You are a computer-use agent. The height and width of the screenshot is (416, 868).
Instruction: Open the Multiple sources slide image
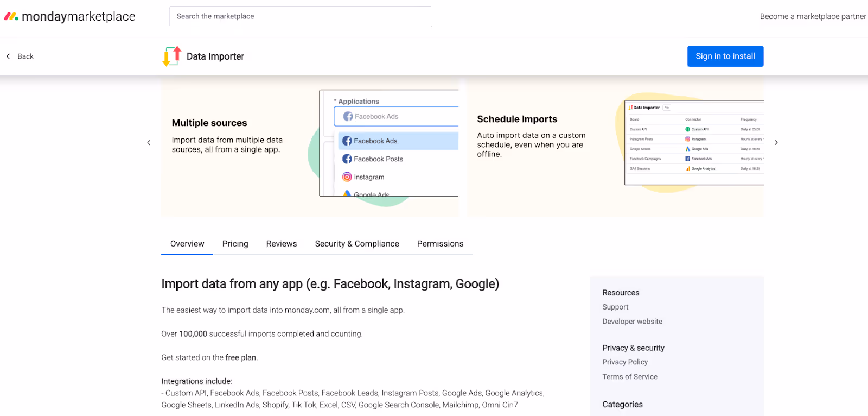(310, 147)
